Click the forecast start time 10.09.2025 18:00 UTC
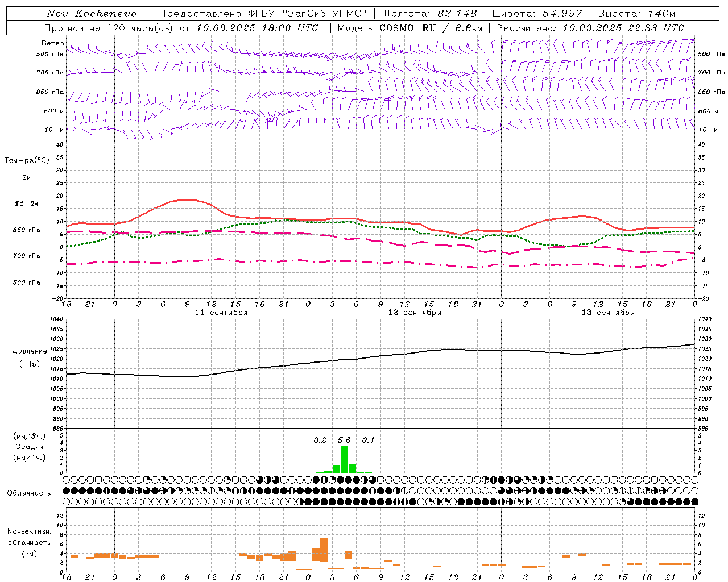The image size is (728, 582). click(257, 28)
